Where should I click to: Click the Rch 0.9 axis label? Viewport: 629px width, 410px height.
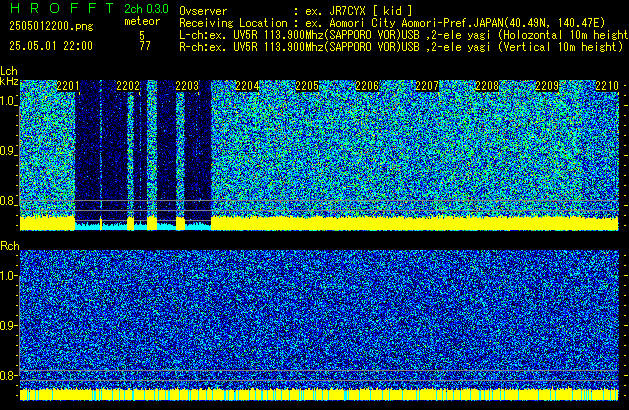[8, 325]
